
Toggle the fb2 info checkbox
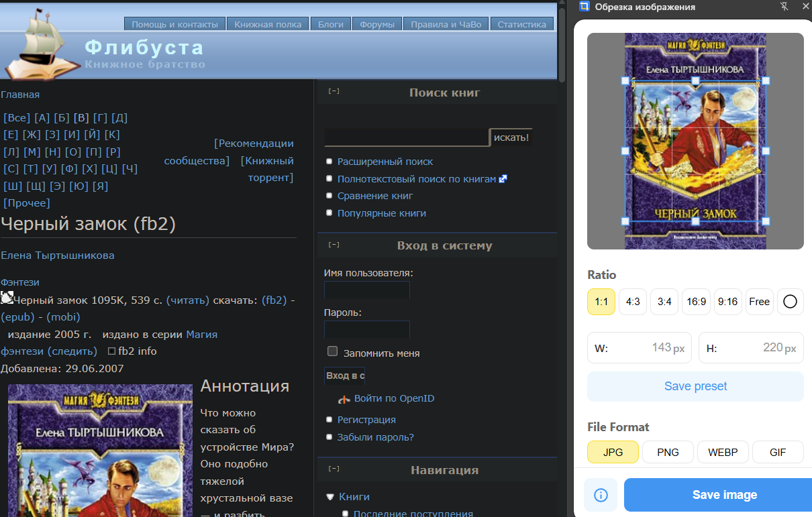point(111,351)
